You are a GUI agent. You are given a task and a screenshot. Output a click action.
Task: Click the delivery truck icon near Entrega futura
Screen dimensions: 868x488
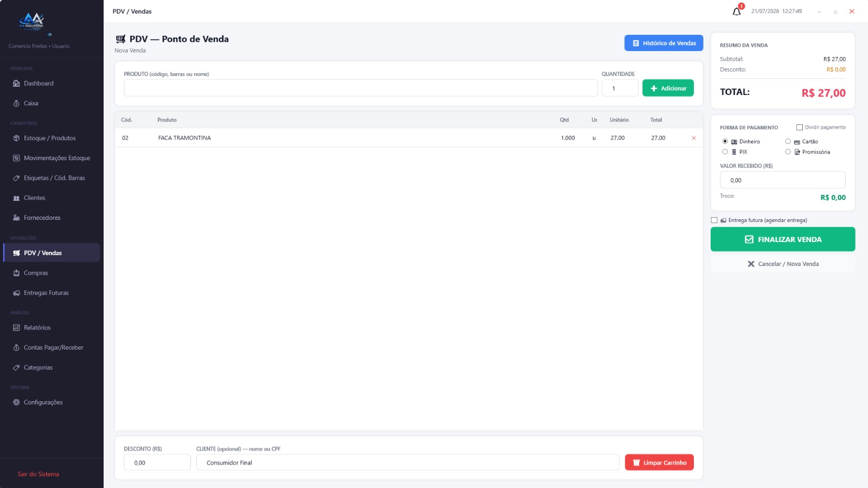(x=723, y=220)
